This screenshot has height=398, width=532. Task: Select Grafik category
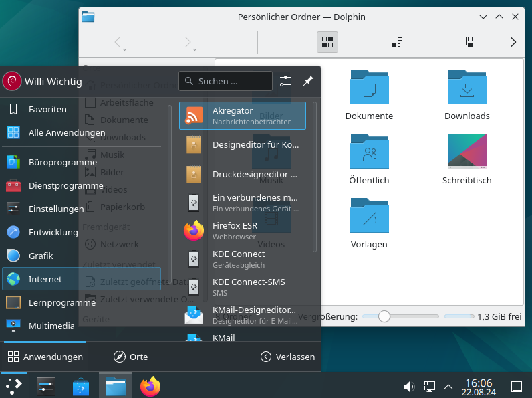coord(82,256)
